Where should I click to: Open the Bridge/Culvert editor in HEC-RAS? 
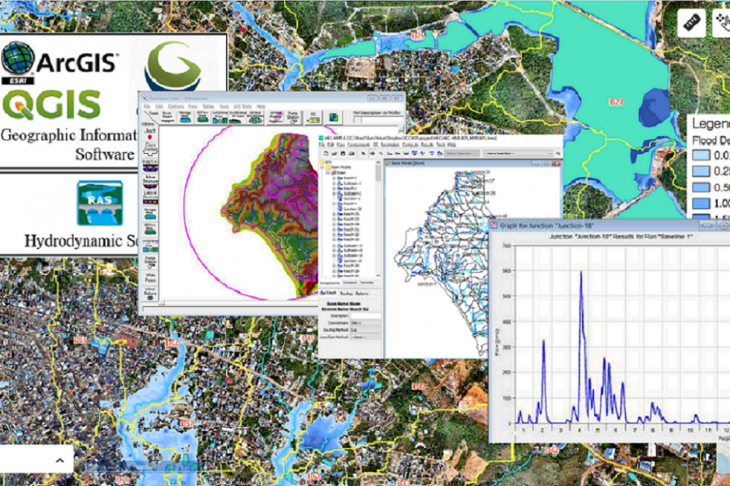pyautogui.click(x=150, y=165)
